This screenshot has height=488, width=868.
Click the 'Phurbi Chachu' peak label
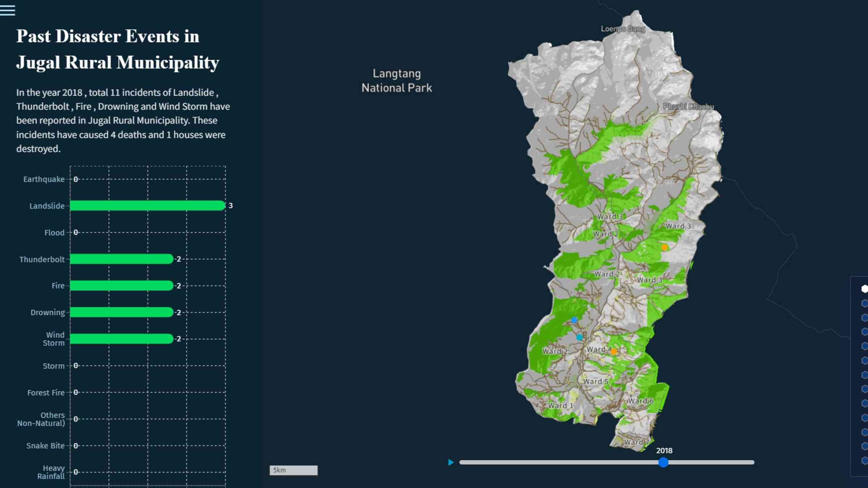pyautogui.click(x=688, y=106)
